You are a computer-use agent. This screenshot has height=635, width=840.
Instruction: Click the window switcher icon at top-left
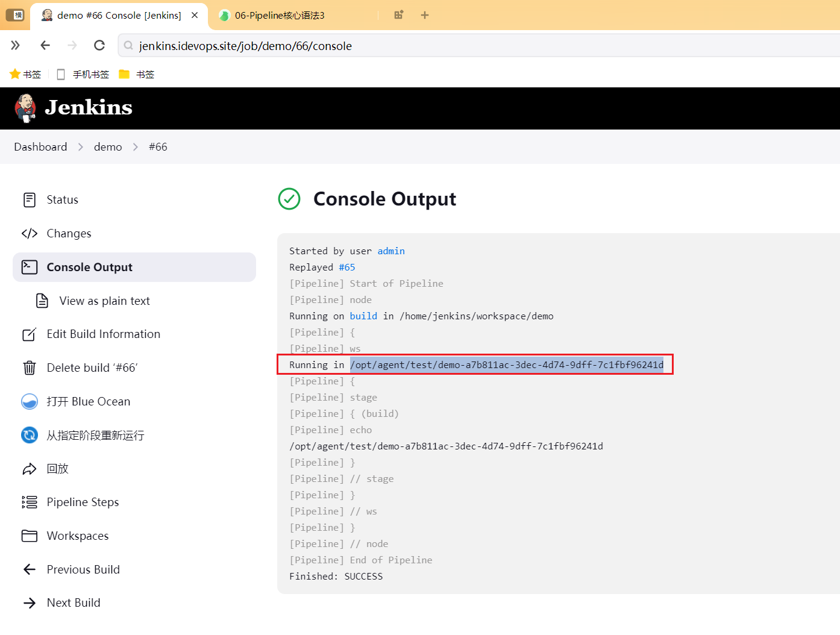[14, 15]
